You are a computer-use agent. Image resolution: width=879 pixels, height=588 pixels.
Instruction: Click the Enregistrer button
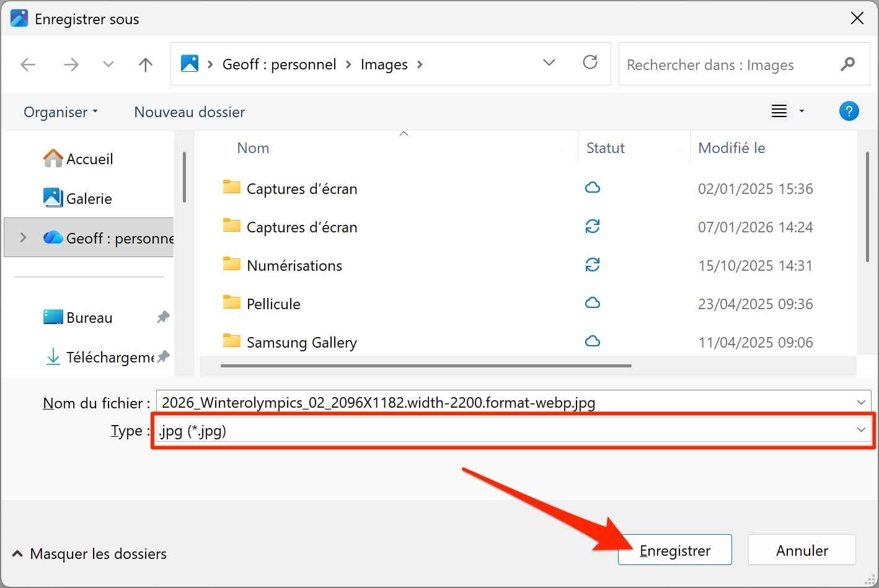674,550
